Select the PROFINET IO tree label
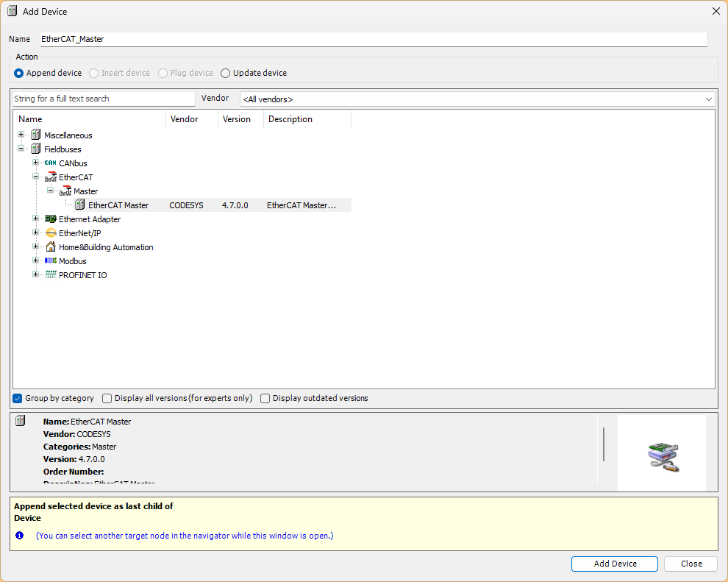Image resolution: width=728 pixels, height=582 pixels. point(82,275)
